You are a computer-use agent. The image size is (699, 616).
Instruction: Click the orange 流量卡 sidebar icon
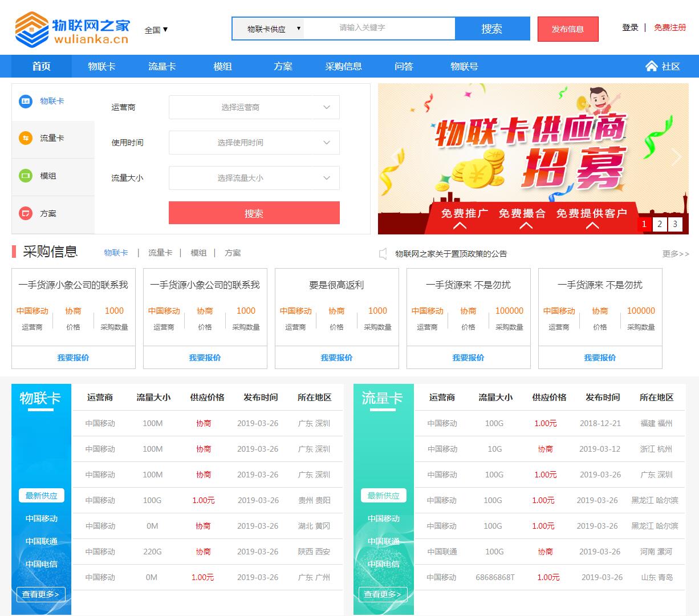coord(26,138)
